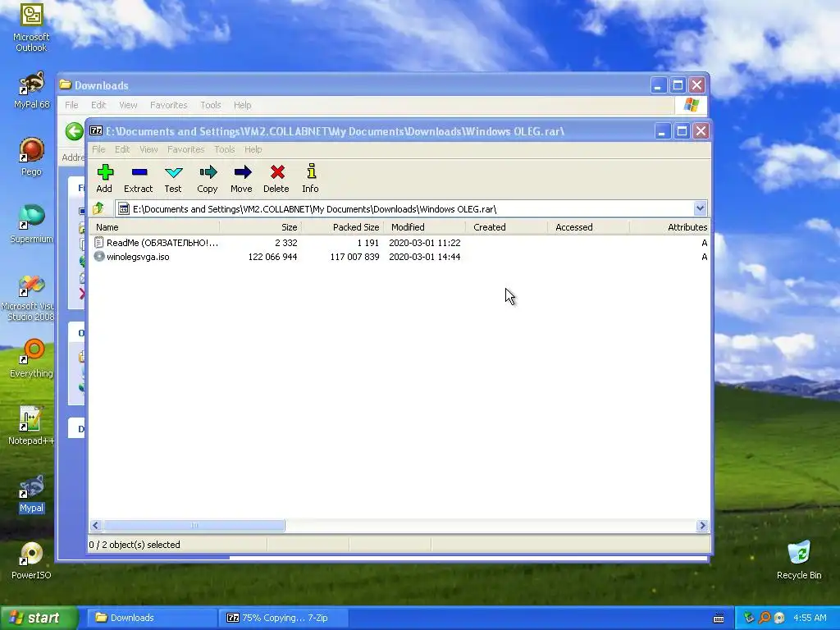Click the 7-Zip address path field
The height and width of the screenshot is (630, 840).
coord(404,209)
